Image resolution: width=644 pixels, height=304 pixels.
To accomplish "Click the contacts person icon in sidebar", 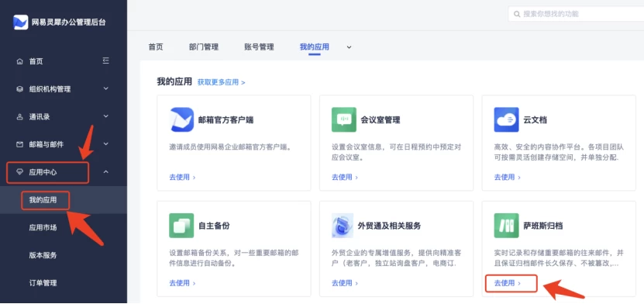I will (19, 116).
